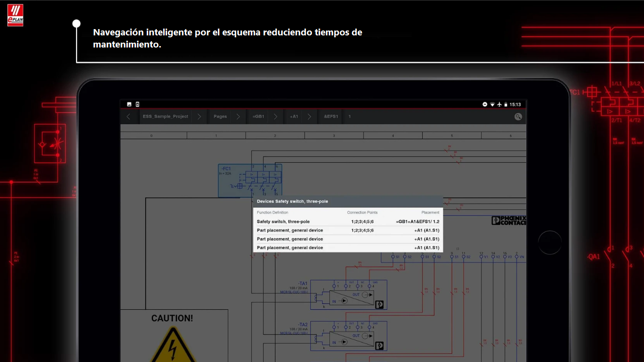Open the search magnifier icon
The width and height of the screenshot is (644, 362).
[518, 117]
